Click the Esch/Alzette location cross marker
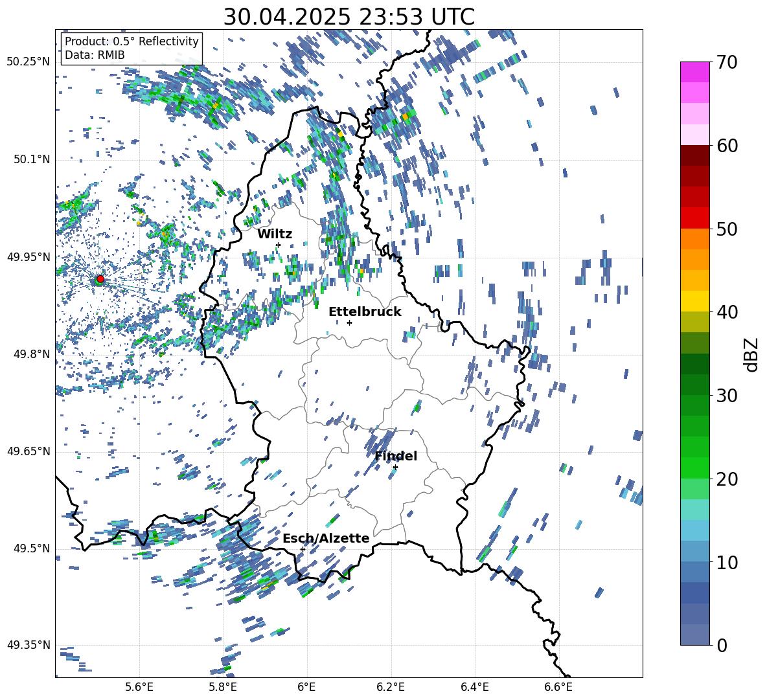Image resolution: width=767 pixels, height=700 pixels. (x=303, y=549)
